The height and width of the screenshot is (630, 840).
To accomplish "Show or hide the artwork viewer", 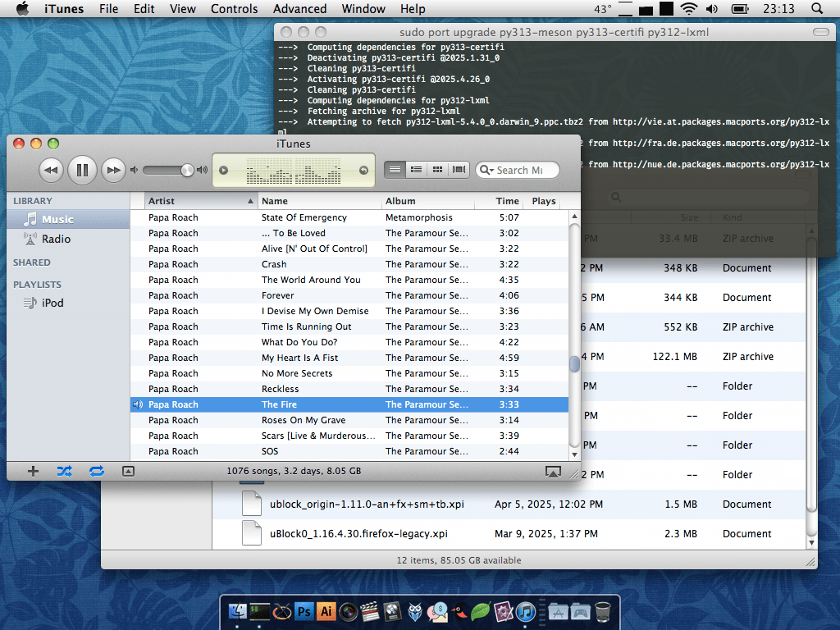I will click(x=128, y=471).
